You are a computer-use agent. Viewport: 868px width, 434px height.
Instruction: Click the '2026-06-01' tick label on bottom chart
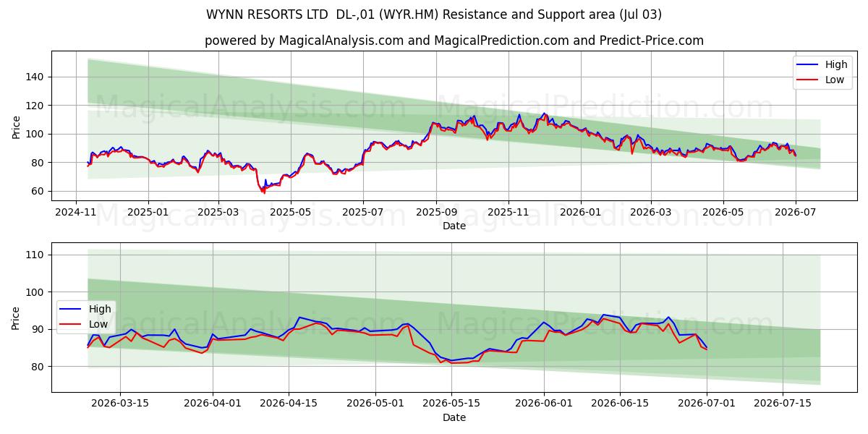544,404
